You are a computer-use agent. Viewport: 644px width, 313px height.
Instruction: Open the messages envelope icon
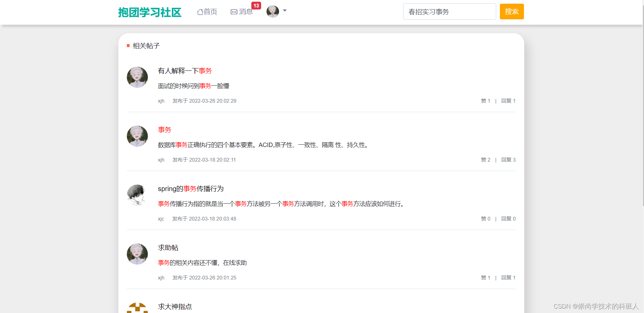pyautogui.click(x=234, y=12)
